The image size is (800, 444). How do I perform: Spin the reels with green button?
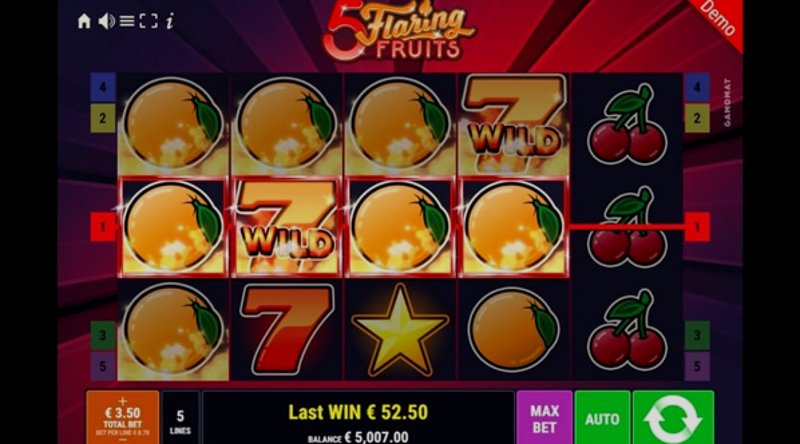pyautogui.click(x=673, y=417)
